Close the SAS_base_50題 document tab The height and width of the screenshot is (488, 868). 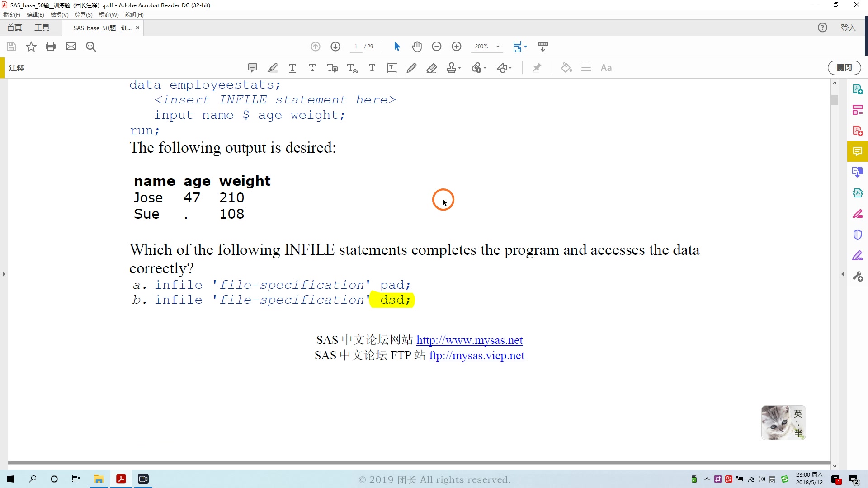point(137,28)
